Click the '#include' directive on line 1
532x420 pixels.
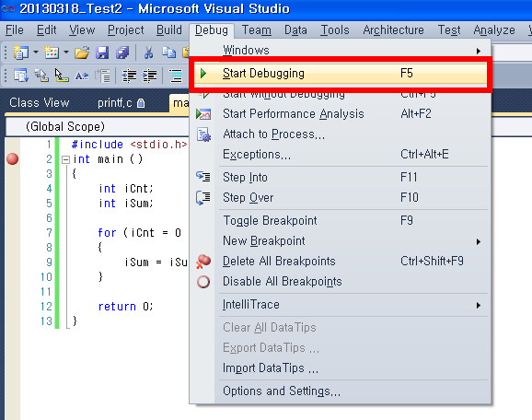pos(98,145)
